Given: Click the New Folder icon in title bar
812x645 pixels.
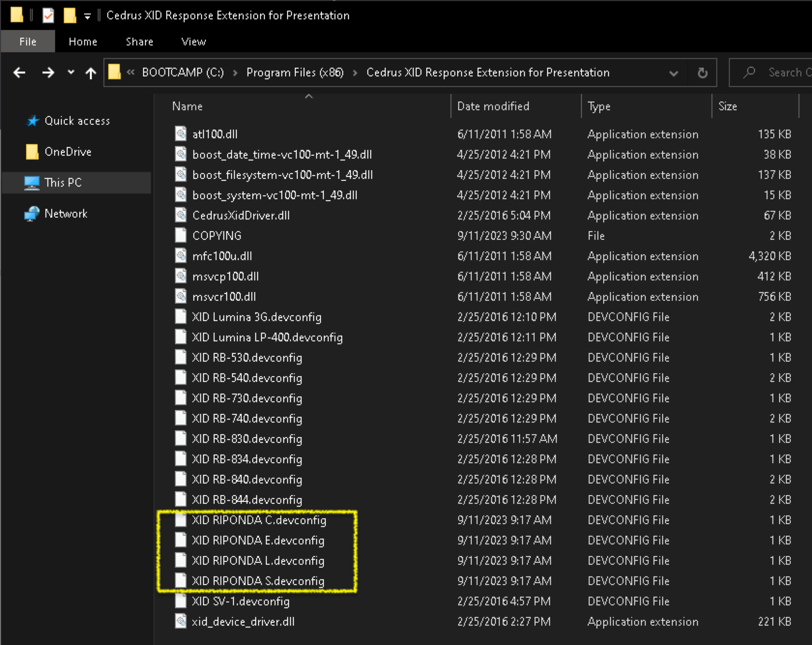Looking at the screenshot, I should [x=70, y=15].
